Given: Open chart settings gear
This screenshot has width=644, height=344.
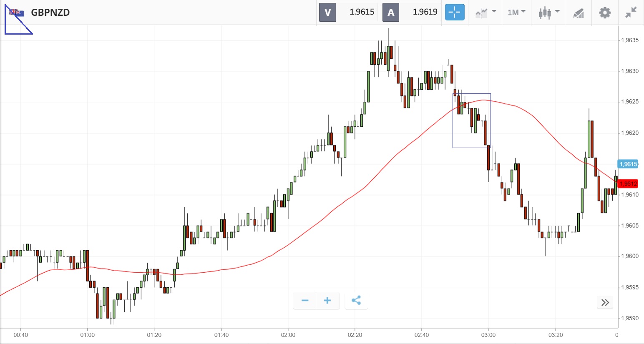Looking at the screenshot, I should 605,13.
